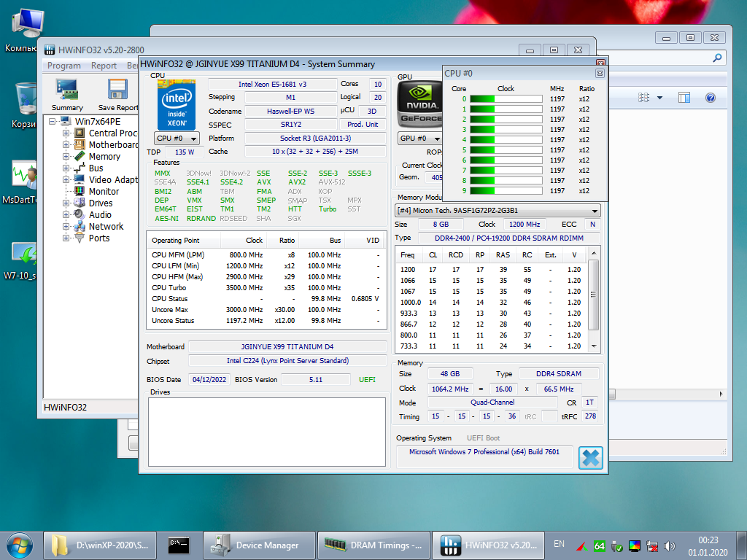Click the Save Report floppy icon

click(117, 90)
